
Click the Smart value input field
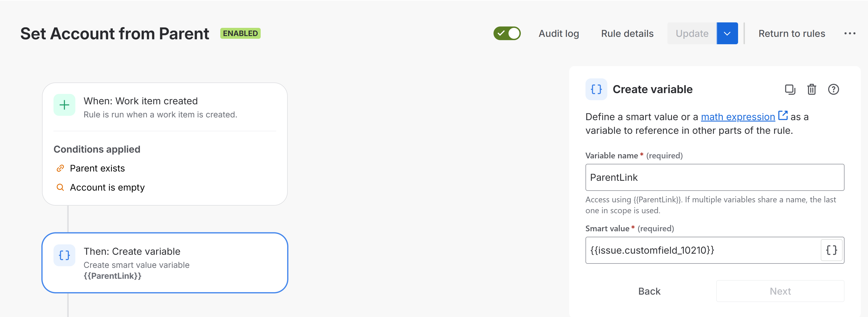point(703,250)
